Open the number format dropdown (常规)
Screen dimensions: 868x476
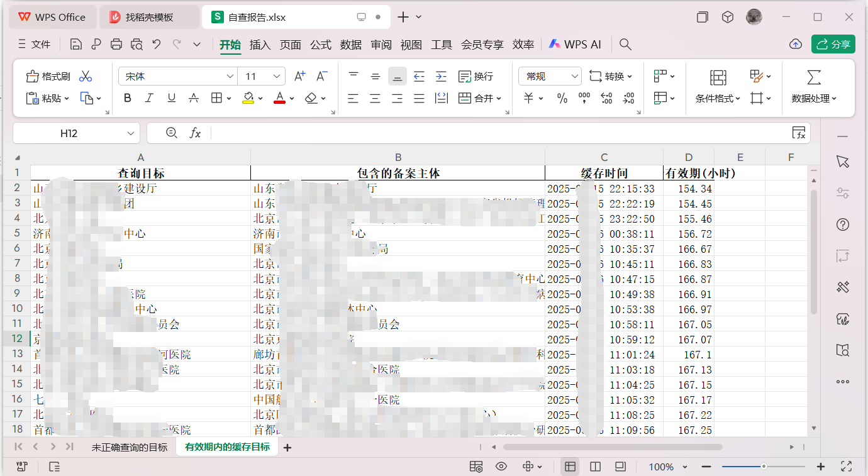(x=574, y=76)
